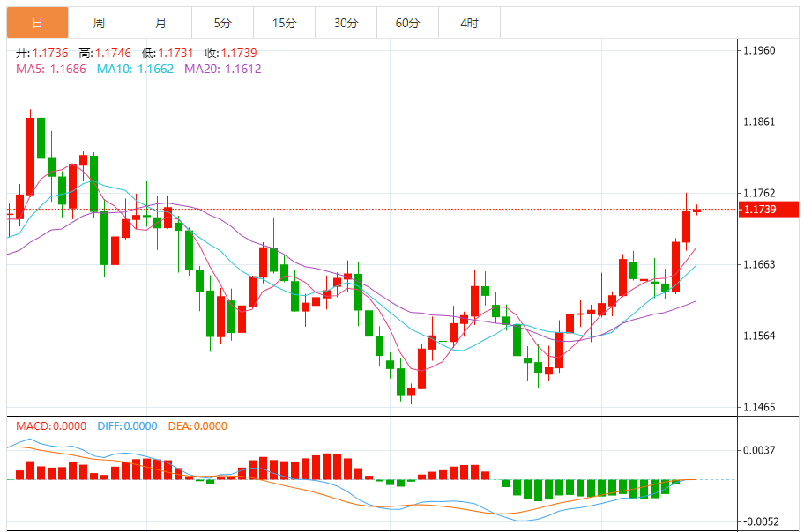
Task: Click the red 1.1739 current price tag
Action: pyautogui.click(x=769, y=209)
